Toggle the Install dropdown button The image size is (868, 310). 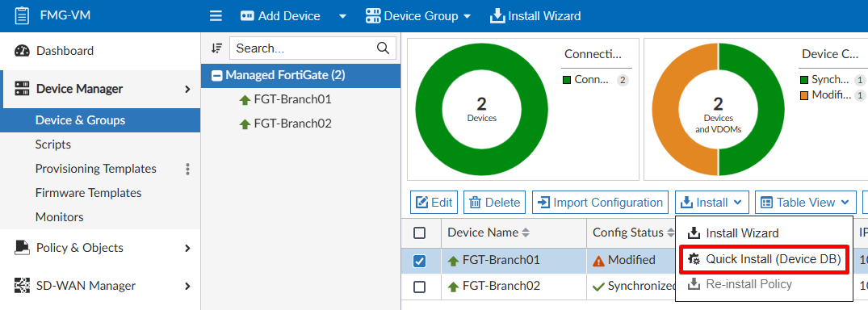click(x=712, y=203)
